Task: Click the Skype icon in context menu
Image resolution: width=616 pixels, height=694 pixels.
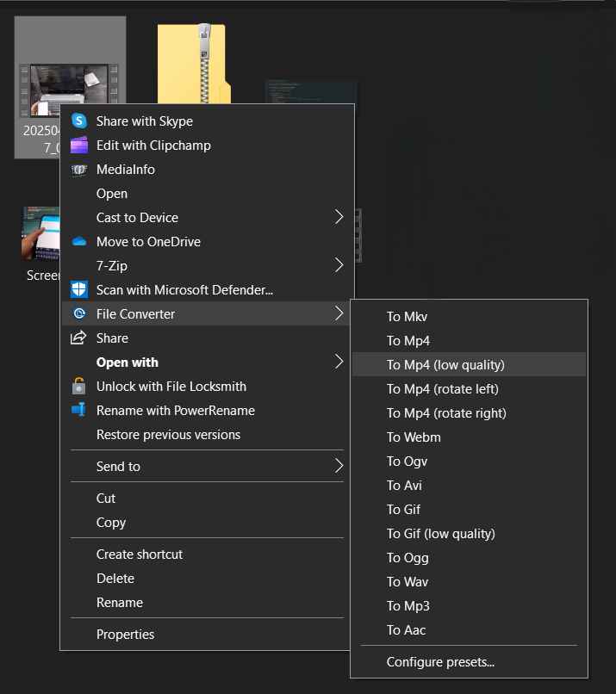Action: tap(79, 121)
